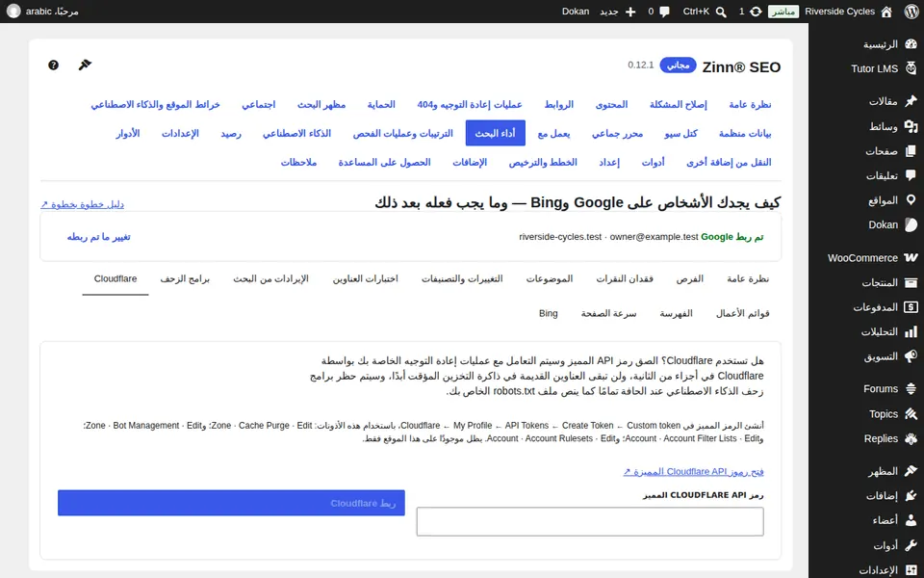Click the Riverside Cycles site name
This screenshot has height=578, width=924.
tap(839, 12)
